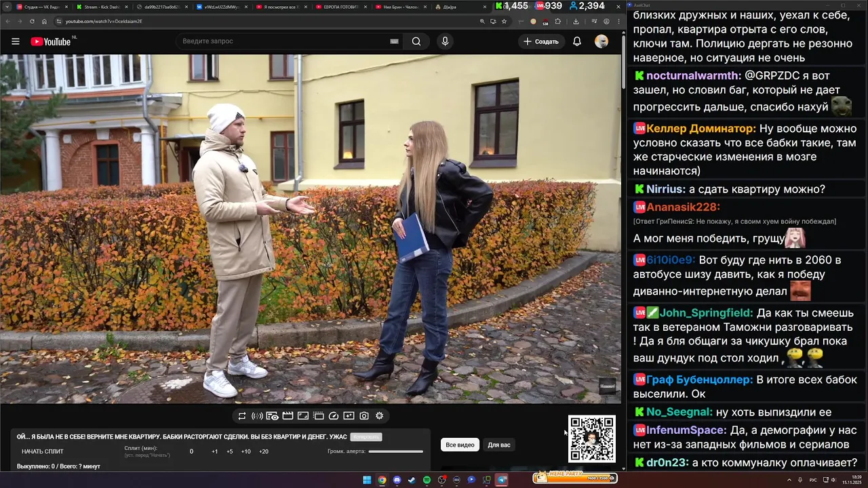Add +10 minutes to split
Image resolution: width=868 pixels, height=488 pixels.
click(x=246, y=451)
